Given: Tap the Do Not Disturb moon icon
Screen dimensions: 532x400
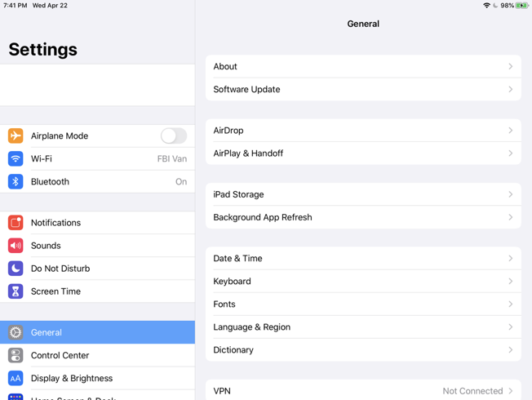Looking at the screenshot, I should [16, 269].
